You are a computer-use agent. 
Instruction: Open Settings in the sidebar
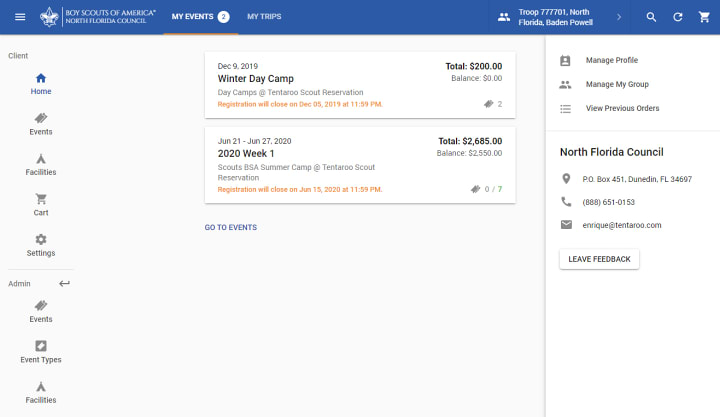(x=41, y=246)
